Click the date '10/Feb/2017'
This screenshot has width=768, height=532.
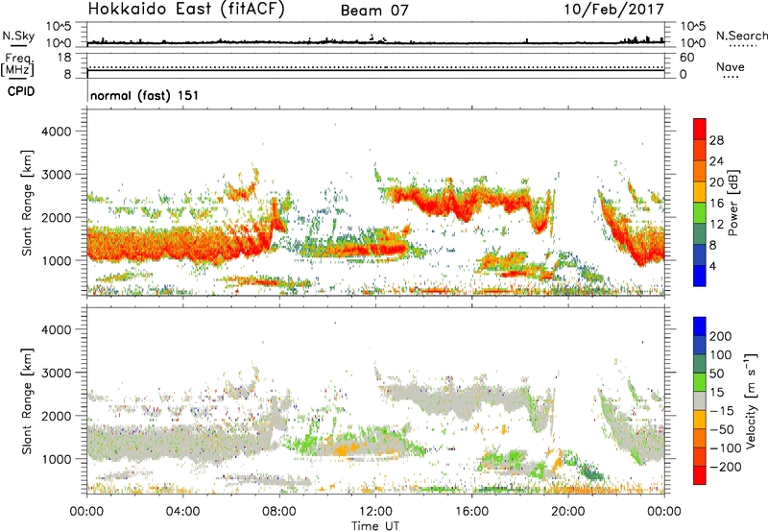tap(614, 10)
